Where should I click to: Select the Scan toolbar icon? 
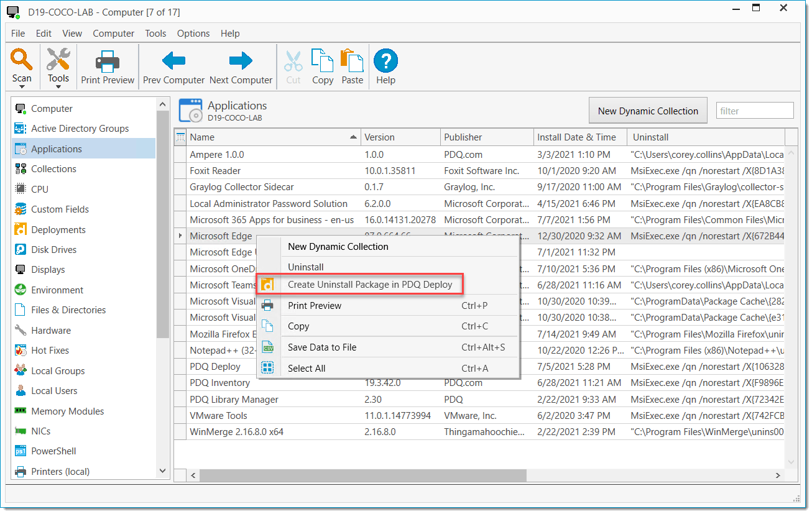coord(22,62)
